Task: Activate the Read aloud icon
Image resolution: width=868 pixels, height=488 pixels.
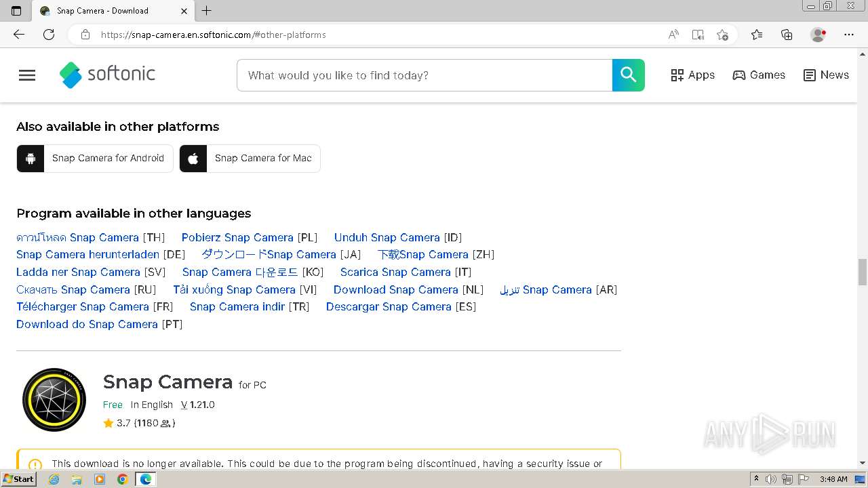Action: (x=673, y=35)
